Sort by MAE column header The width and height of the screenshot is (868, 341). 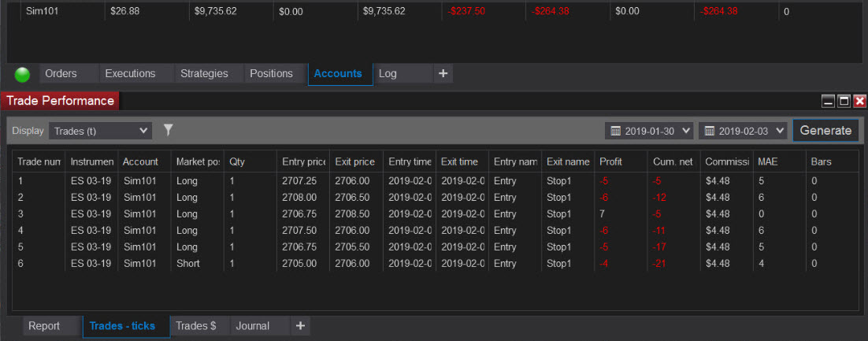780,161
